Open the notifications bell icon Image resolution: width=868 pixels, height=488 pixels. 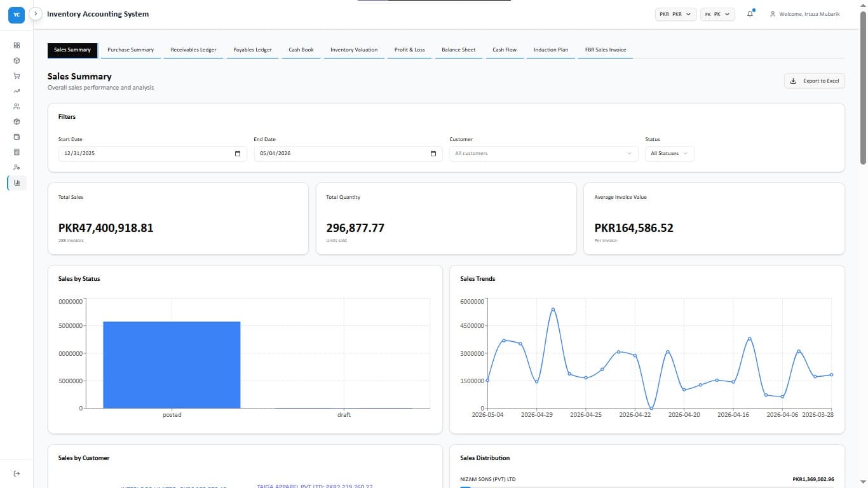[x=750, y=14]
